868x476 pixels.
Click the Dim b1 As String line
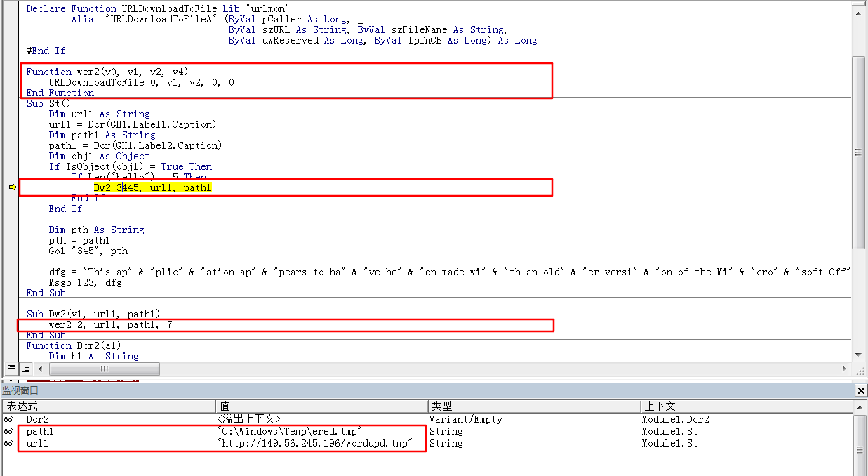click(x=93, y=356)
